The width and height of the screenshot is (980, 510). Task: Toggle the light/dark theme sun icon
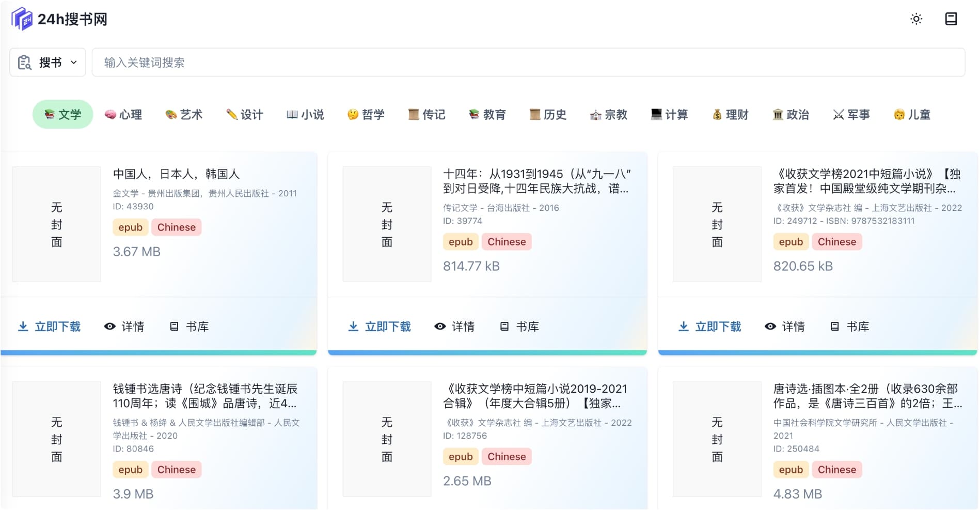916,19
